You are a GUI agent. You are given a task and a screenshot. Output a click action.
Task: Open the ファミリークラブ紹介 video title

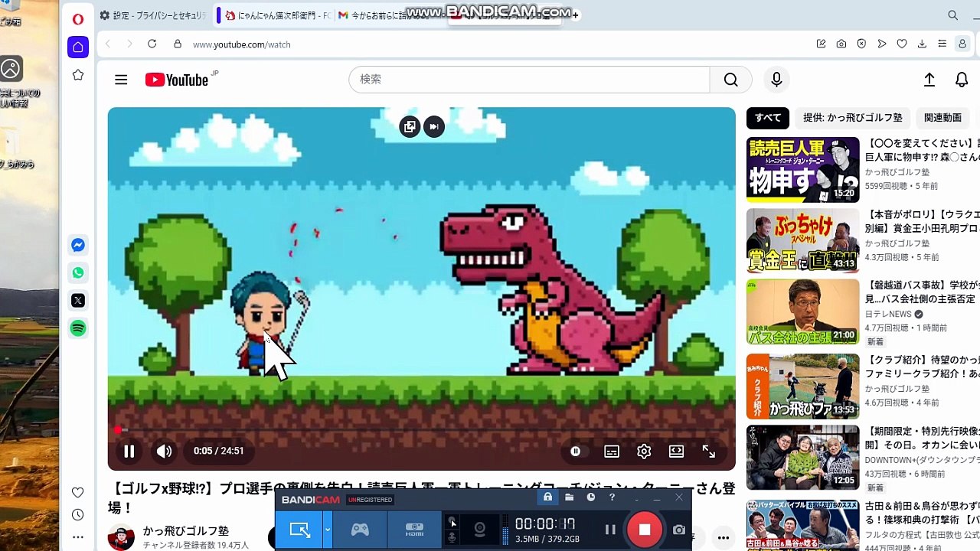[x=922, y=366]
